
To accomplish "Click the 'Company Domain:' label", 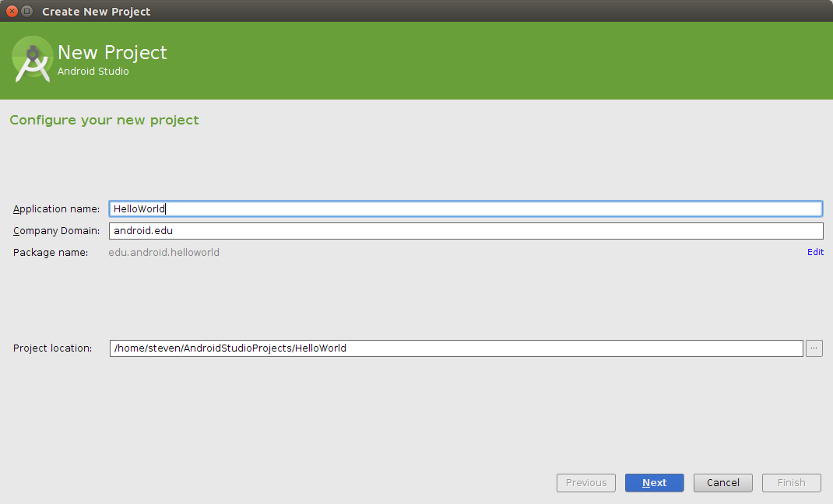I will [56, 231].
